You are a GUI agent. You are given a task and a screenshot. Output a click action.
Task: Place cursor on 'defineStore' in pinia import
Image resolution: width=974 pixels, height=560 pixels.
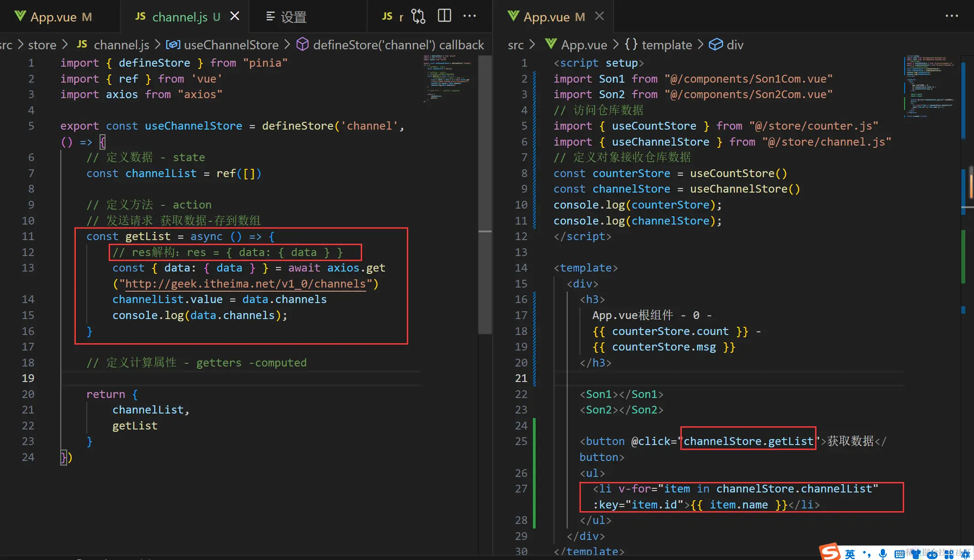[154, 63]
